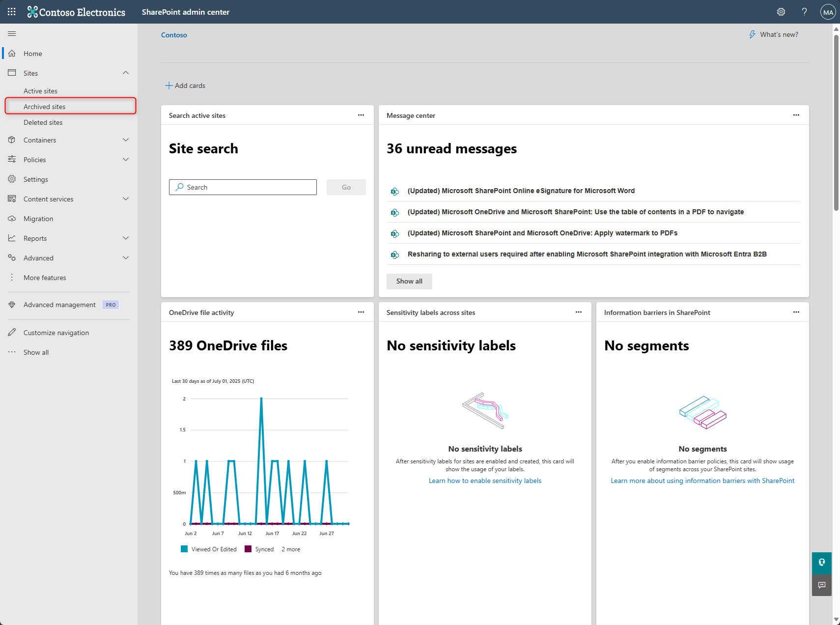The height and width of the screenshot is (625, 840).
Task: Click inside the Site search field
Action: coord(243,187)
